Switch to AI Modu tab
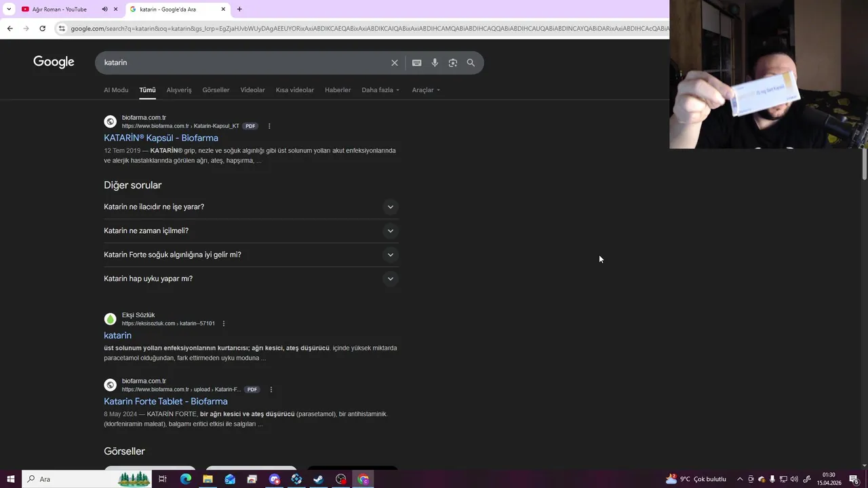 [x=116, y=90]
